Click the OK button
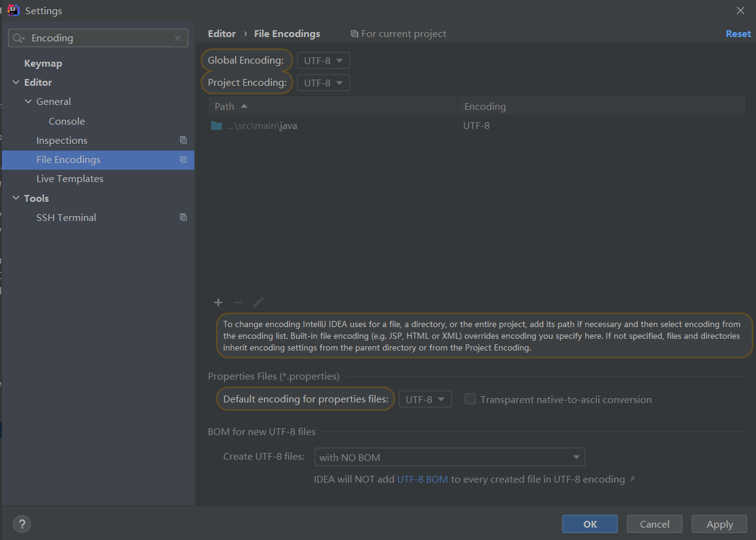This screenshot has height=540, width=756. point(590,524)
